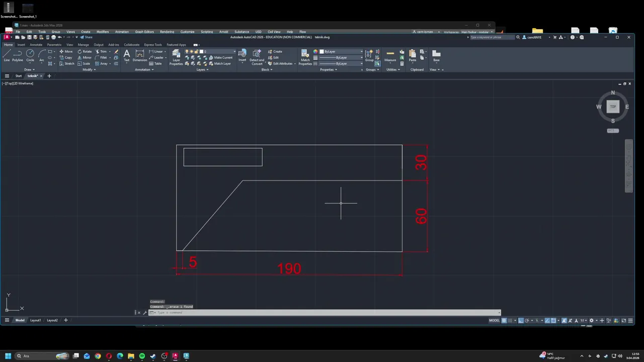Screen dimensions: 644x362
Task: Click the Share button
Action: pos(87,37)
